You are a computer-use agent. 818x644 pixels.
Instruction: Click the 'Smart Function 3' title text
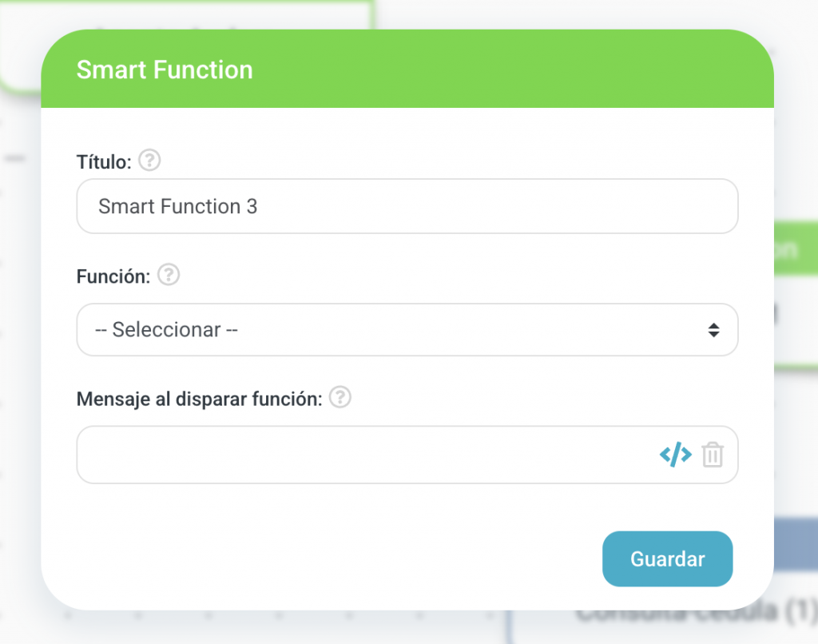[177, 206]
